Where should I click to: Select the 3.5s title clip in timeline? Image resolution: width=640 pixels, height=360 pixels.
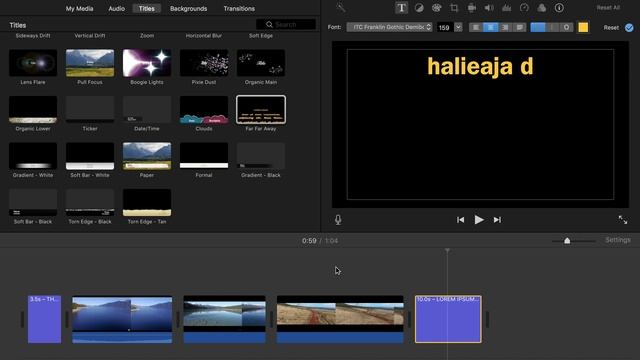pos(44,319)
